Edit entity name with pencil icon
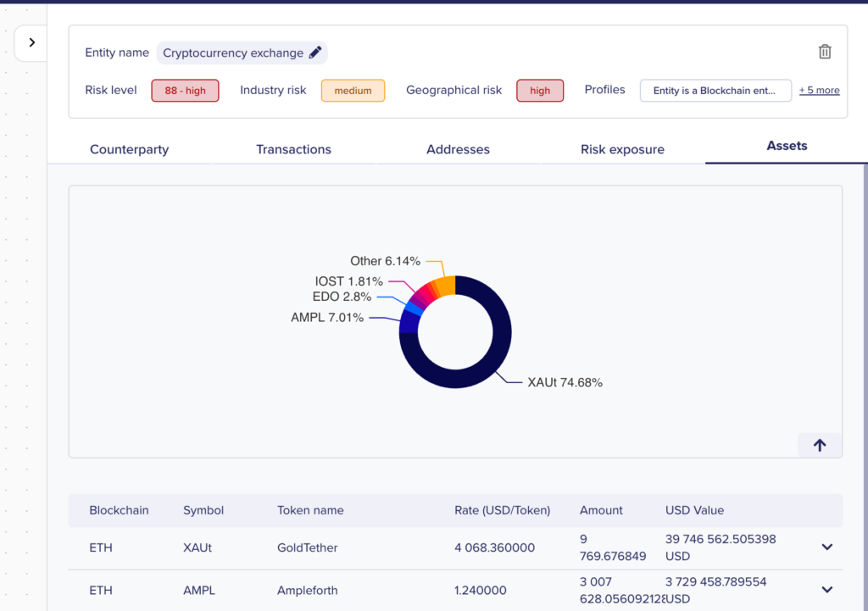Image resolution: width=868 pixels, height=611 pixels. [x=315, y=53]
